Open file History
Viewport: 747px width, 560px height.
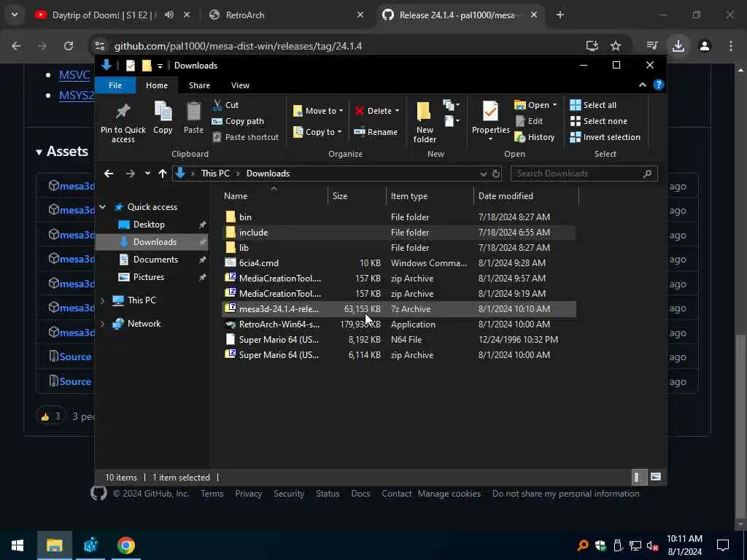click(535, 137)
